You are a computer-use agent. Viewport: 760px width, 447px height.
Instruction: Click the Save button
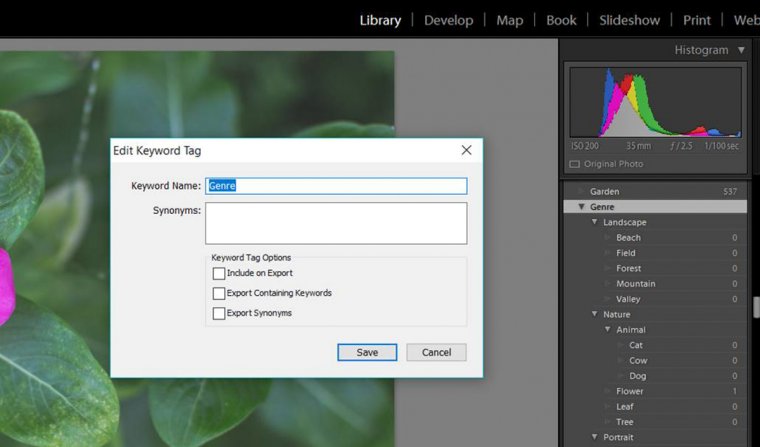click(367, 352)
